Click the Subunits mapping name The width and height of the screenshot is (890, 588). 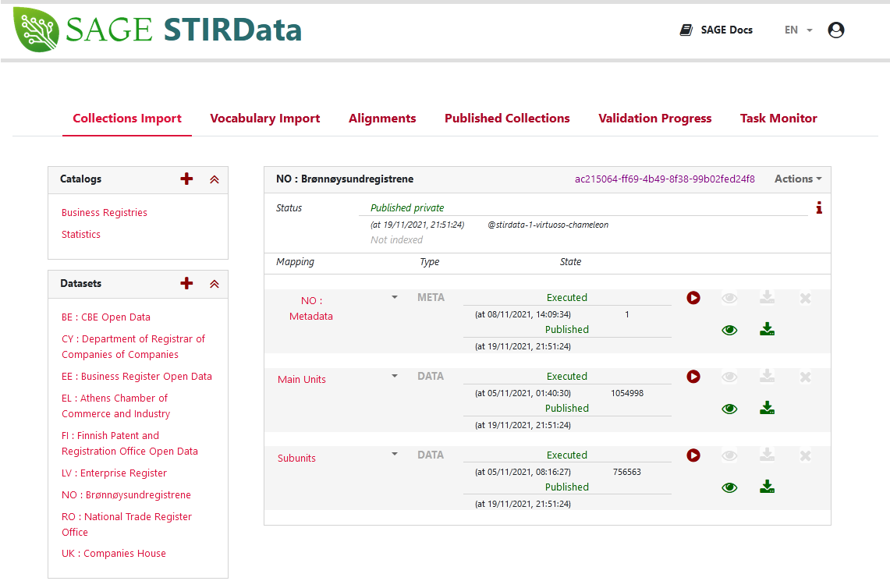(296, 459)
